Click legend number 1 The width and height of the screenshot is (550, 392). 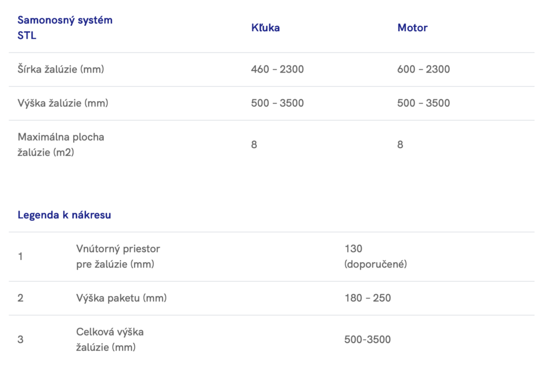(x=20, y=257)
